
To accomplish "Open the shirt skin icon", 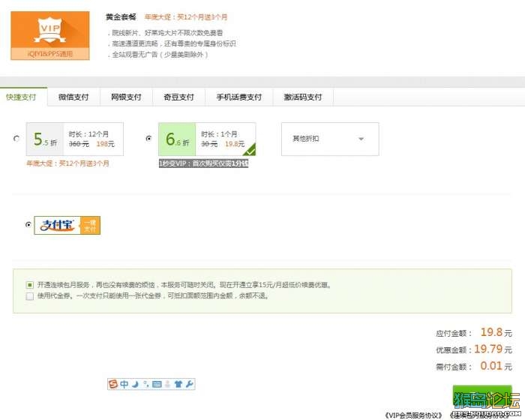I will click(178, 384).
